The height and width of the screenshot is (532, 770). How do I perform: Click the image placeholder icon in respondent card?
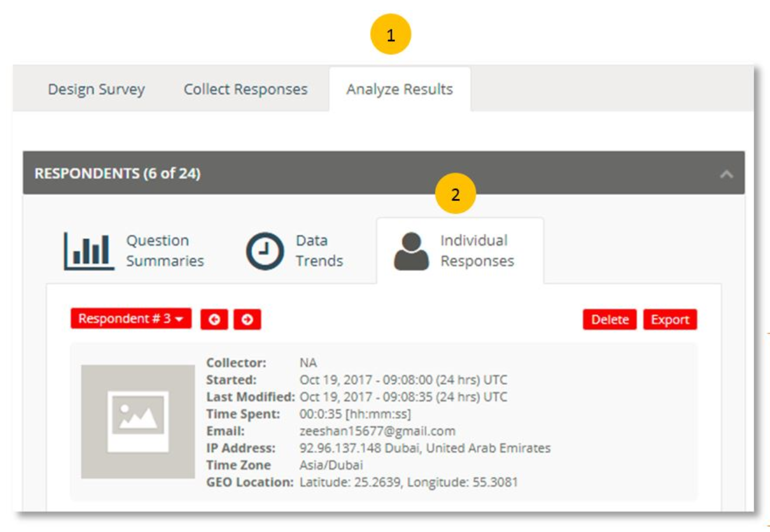click(138, 422)
